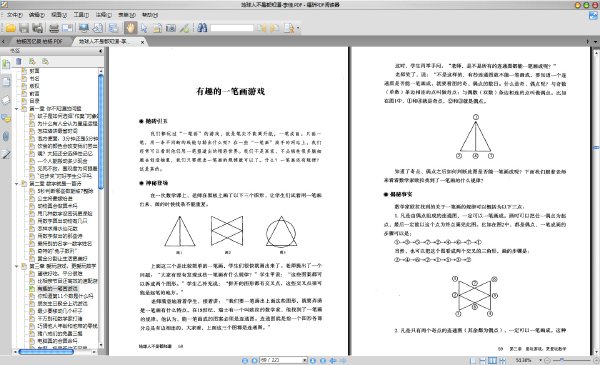Choose the arrow Select tool in the toolbar
The width and height of the screenshot is (600, 365).
coord(144,28)
